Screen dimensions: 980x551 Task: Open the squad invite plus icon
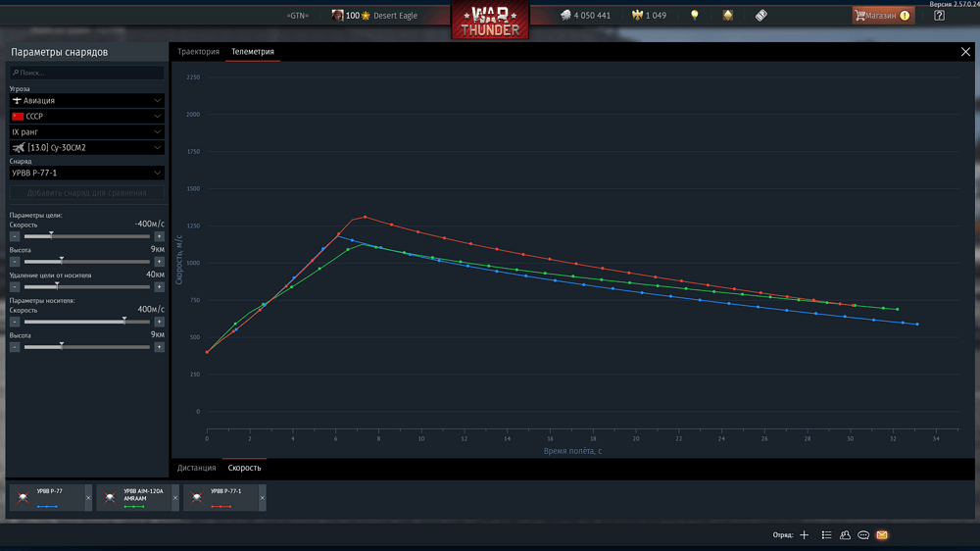805,534
